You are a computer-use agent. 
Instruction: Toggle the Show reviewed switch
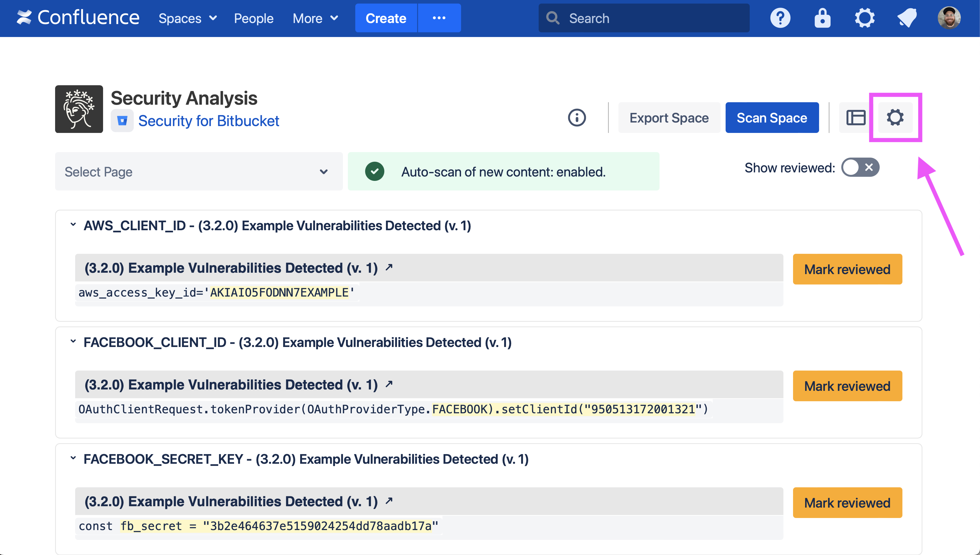860,167
